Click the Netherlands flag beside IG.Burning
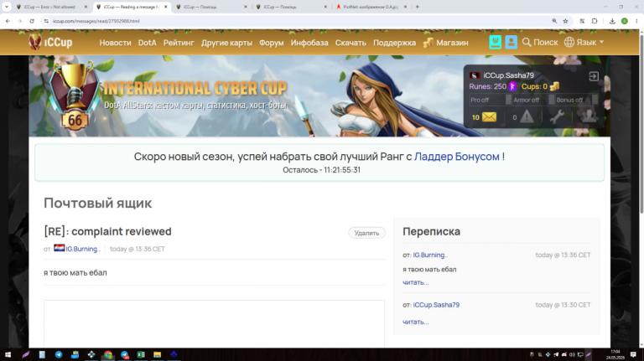The width and height of the screenshot is (644, 361). [60, 248]
